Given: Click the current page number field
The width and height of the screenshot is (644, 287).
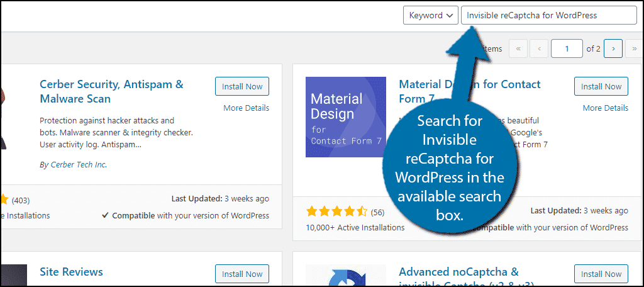Looking at the screenshot, I should coord(567,48).
